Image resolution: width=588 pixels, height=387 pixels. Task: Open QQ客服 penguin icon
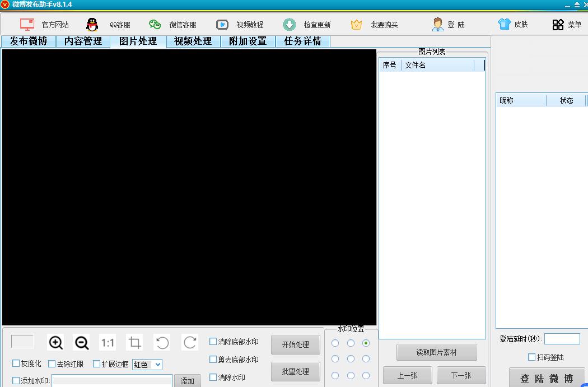92,25
